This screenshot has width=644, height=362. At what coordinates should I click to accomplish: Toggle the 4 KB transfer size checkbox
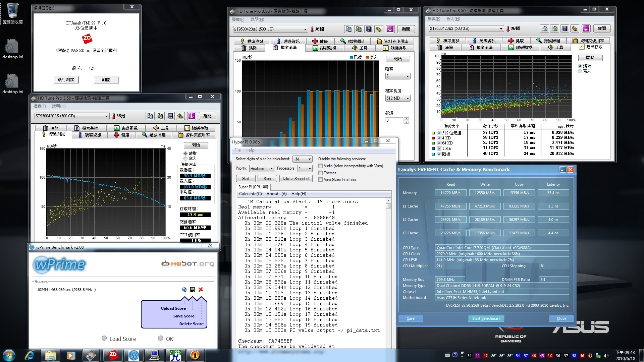[x=439, y=138]
